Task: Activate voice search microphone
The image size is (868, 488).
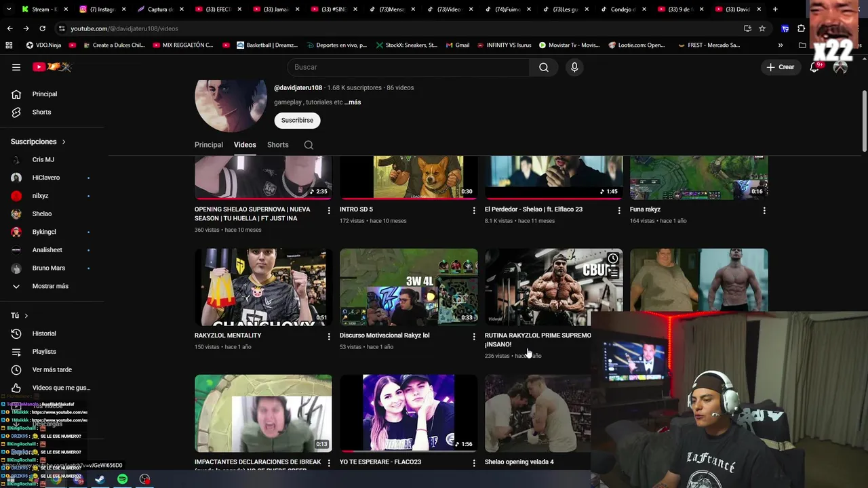Action: coord(574,67)
